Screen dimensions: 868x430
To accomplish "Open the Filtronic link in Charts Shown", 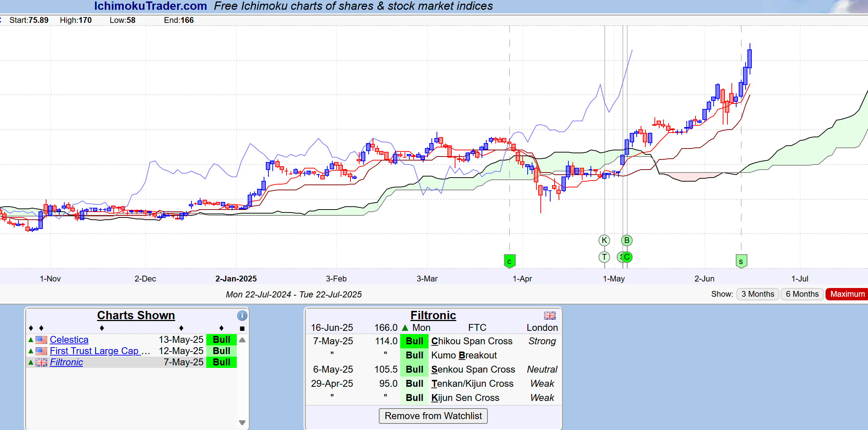I will click(66, 362).
